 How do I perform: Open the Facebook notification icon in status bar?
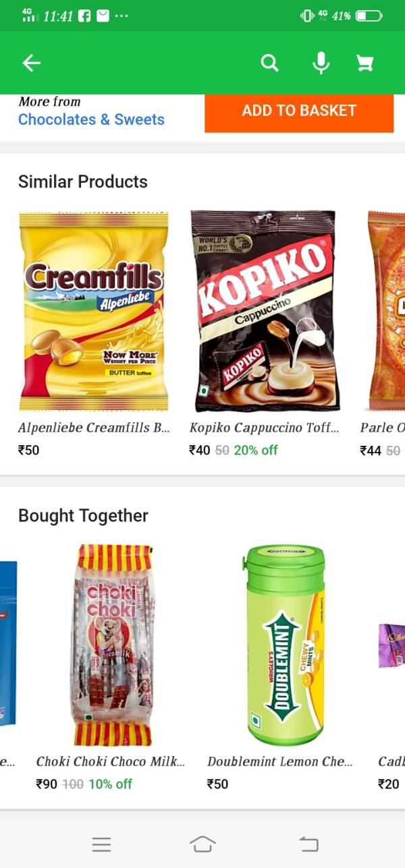(84, 16)
